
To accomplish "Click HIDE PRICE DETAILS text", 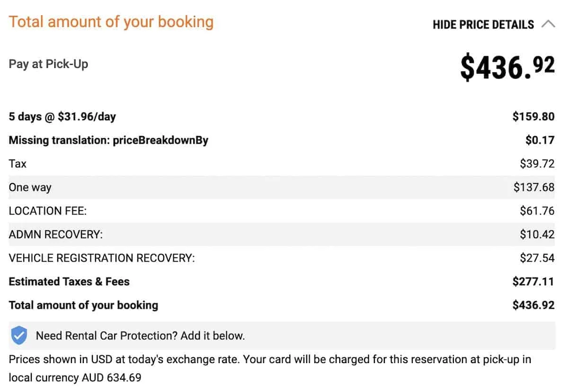I will coord(483,25).
